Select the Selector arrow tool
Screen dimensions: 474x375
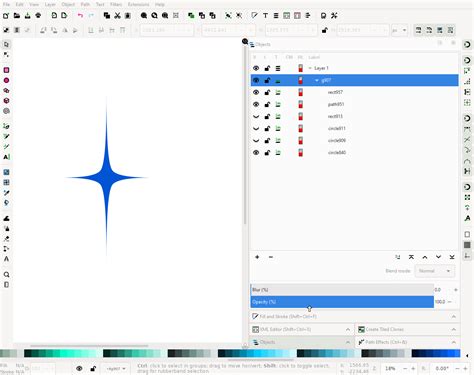tap(6, 44)
